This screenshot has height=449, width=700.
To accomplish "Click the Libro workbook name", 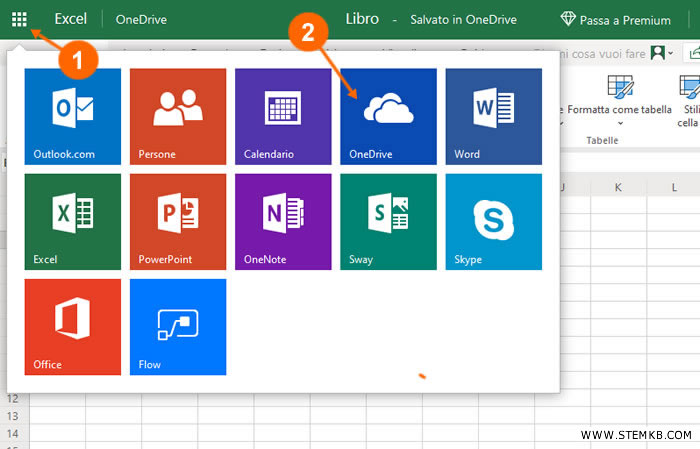I will (x=362, y=19).
